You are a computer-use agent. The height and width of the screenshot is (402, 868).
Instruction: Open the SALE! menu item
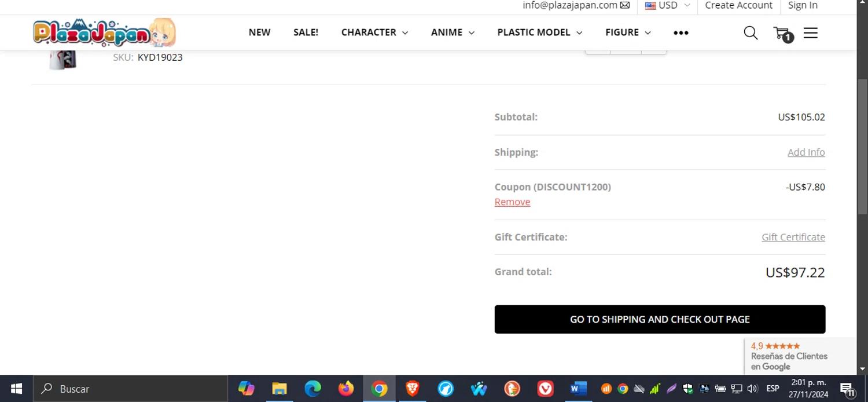pos(306,32)
